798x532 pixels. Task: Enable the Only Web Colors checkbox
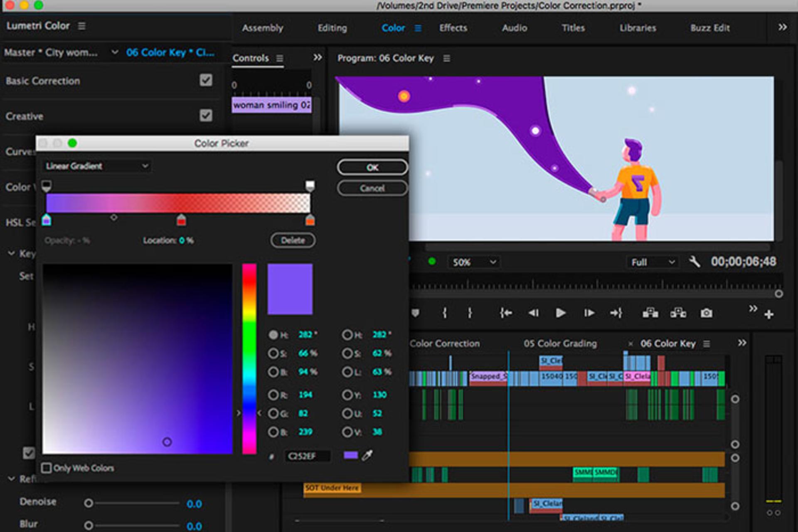tap(46, 468)
